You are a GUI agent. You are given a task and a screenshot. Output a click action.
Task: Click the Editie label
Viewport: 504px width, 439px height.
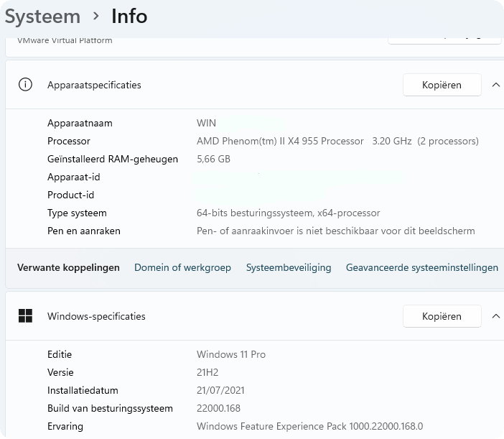click(x=60, y=354)
